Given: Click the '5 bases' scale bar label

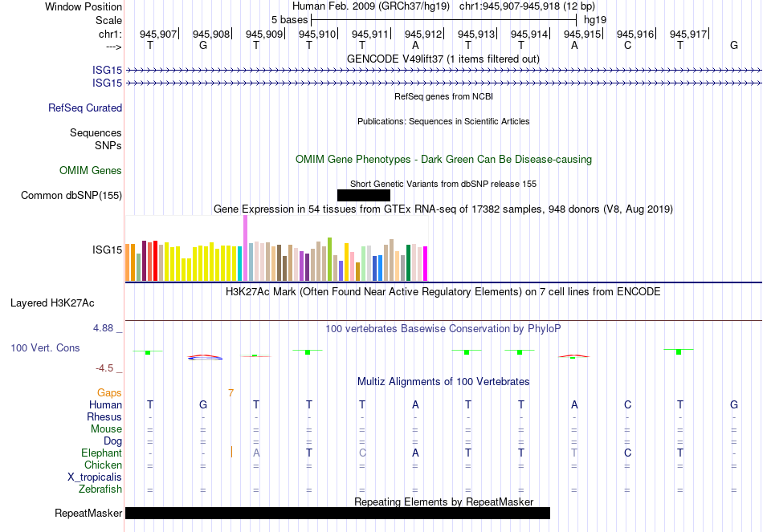Looking at the screenshot, I should (x=289, y=20).
